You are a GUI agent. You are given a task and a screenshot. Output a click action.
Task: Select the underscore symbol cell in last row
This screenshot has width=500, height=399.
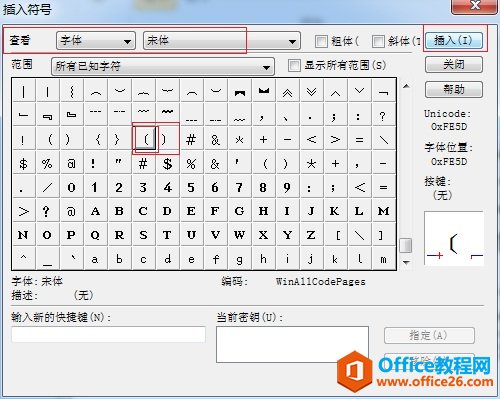point(47,258)
